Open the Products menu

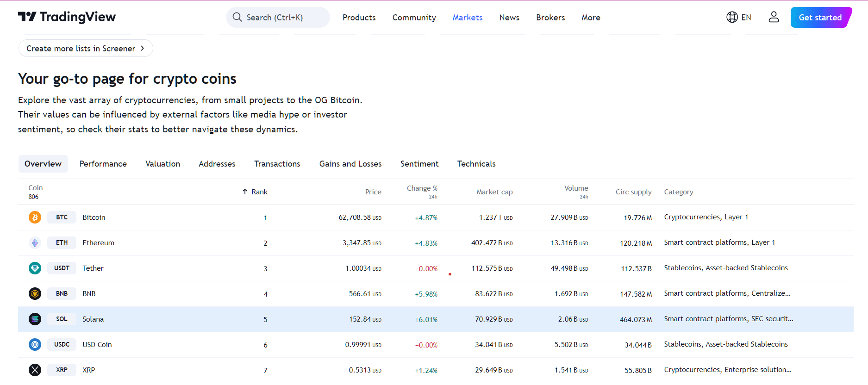click(359, 18)
